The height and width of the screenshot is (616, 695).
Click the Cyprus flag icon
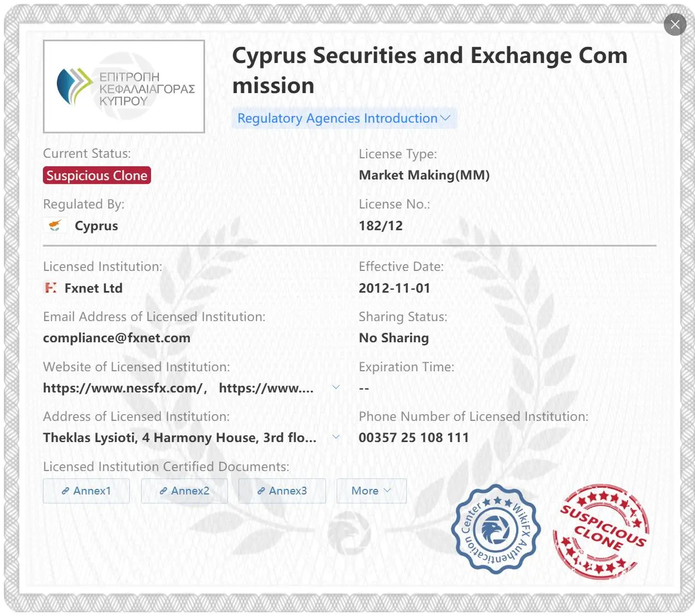(x=55, y=225)
